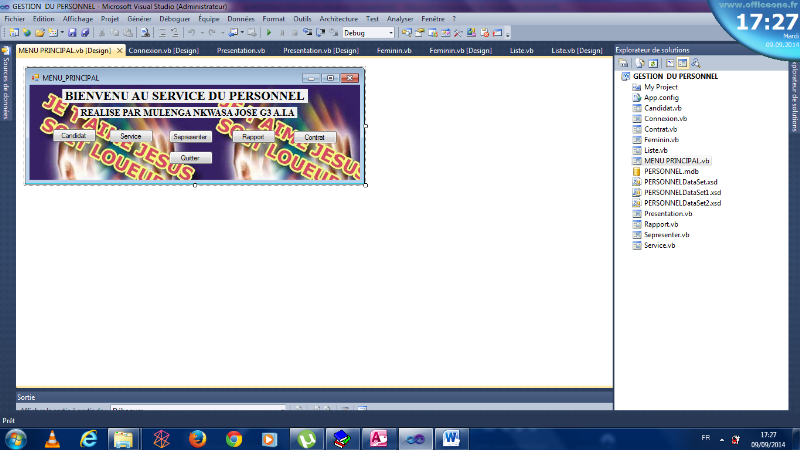800x450 pixels.
Task: Save the current file with Save icon
Action: (71, 33)
